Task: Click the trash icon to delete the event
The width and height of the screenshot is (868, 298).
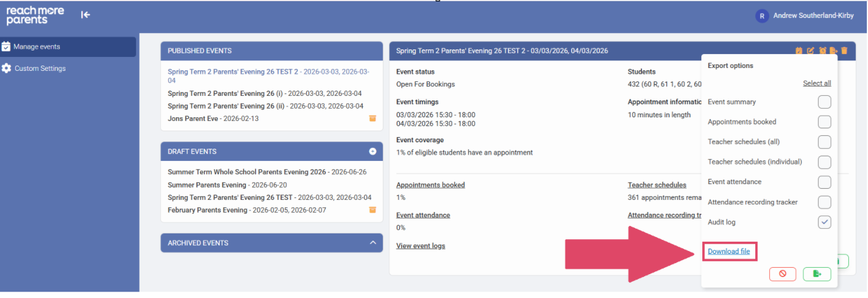Action: [x=844, y=51]
